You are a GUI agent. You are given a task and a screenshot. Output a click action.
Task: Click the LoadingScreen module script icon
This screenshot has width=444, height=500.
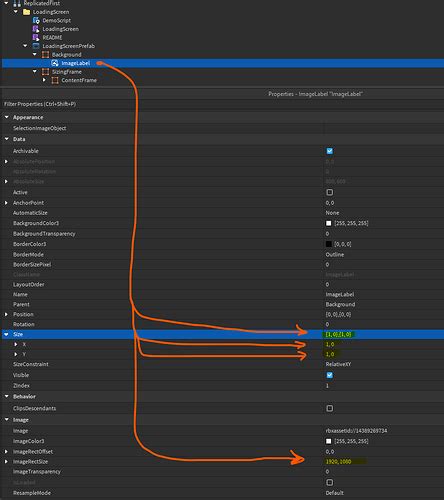36,29
